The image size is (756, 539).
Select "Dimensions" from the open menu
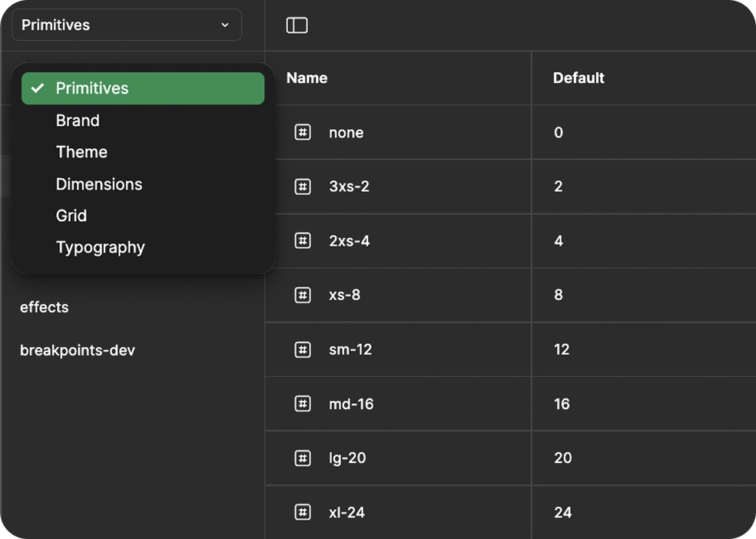98,184
